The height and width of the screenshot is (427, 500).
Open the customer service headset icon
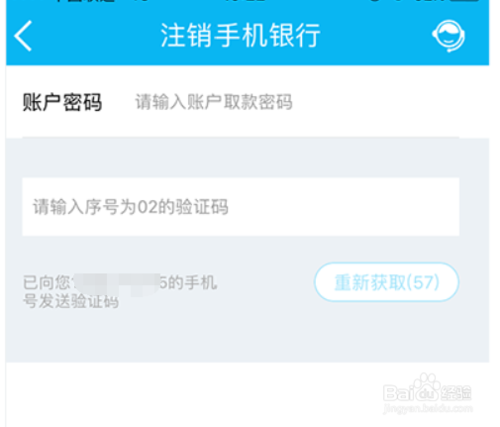pos(449,36)
